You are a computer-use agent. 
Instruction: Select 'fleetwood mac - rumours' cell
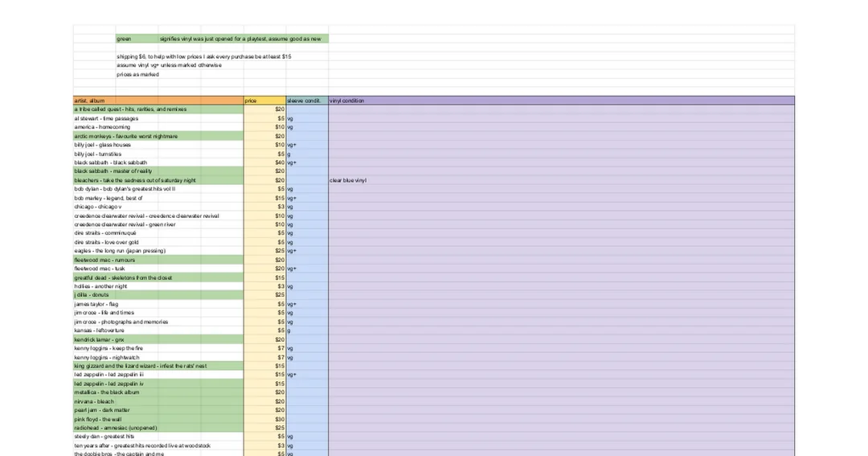click(x=158, y=260)
